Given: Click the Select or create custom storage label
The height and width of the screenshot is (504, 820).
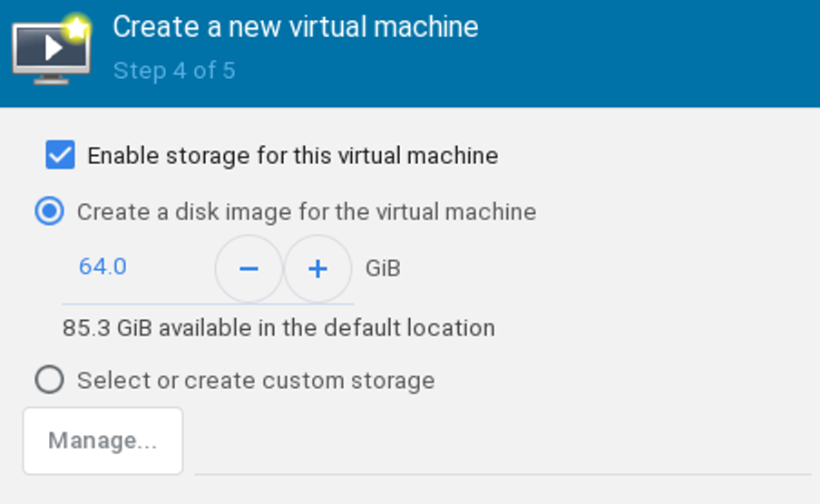Looking at the screenshot, I should click(x=256, y=381).
